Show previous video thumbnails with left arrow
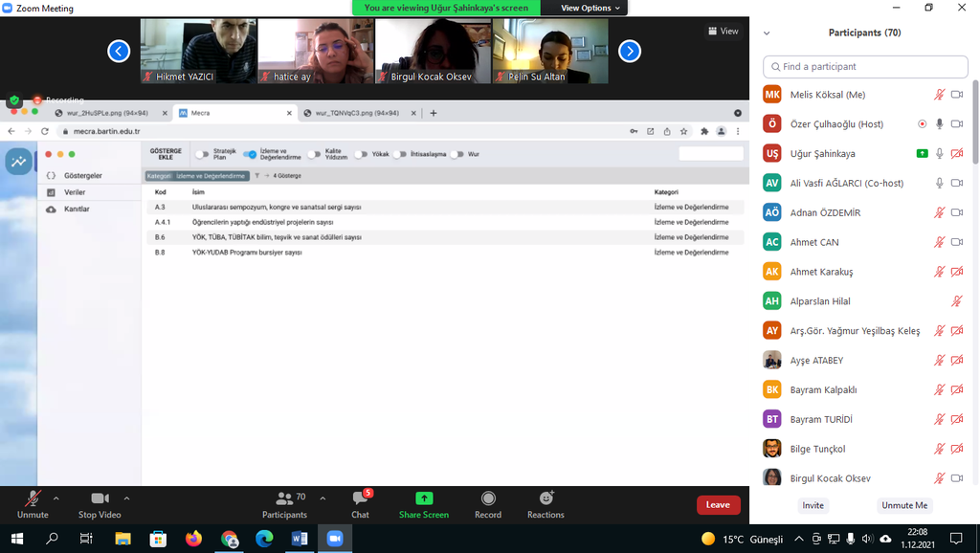The image size is (980, 553). point(119,51)
